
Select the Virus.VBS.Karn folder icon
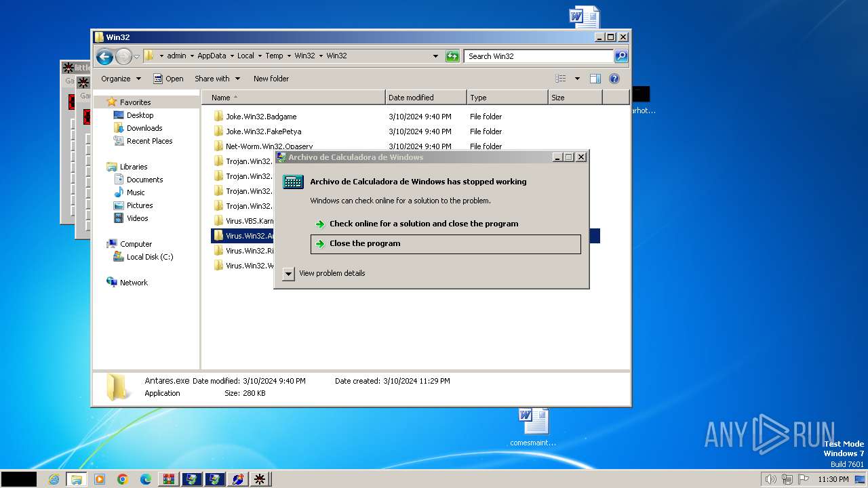[x=218, y=221]
